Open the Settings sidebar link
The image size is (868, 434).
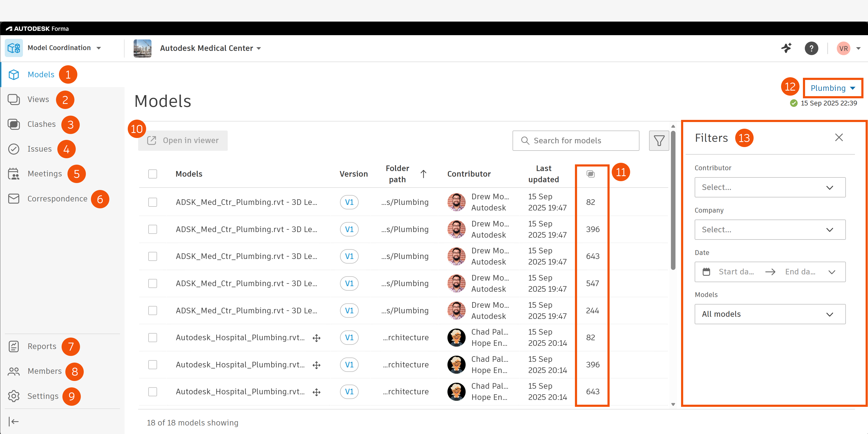(x=43, y=396)
